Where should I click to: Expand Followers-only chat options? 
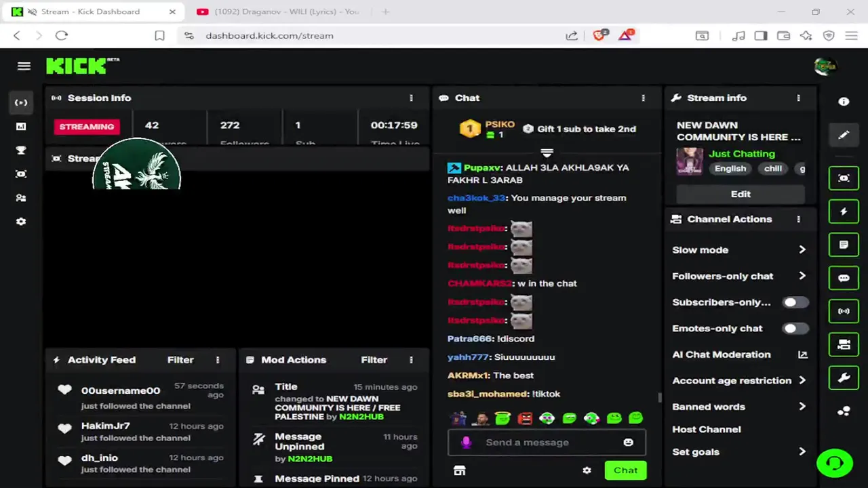pos(802,276)
